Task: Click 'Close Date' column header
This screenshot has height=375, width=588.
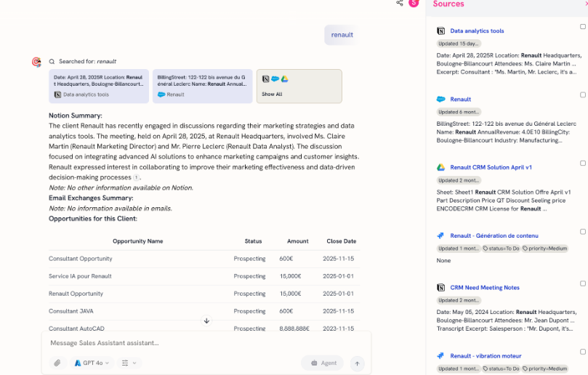Action: 342,241
